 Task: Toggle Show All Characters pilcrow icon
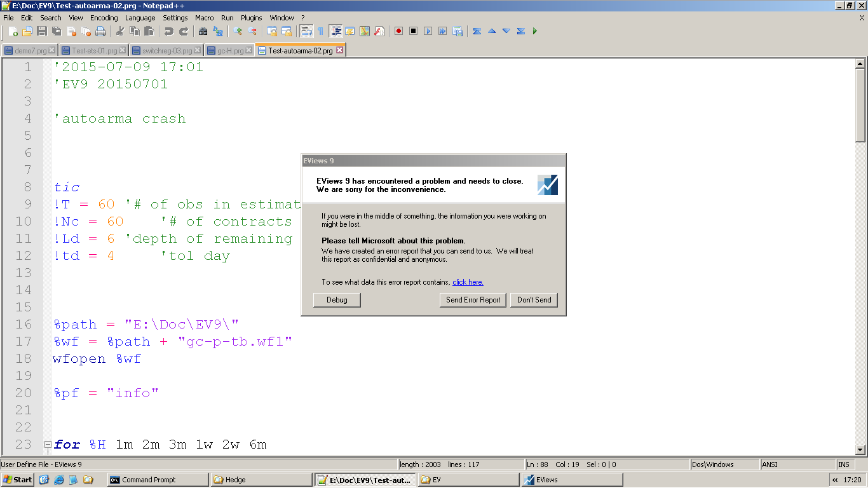[x=321, y=31]
